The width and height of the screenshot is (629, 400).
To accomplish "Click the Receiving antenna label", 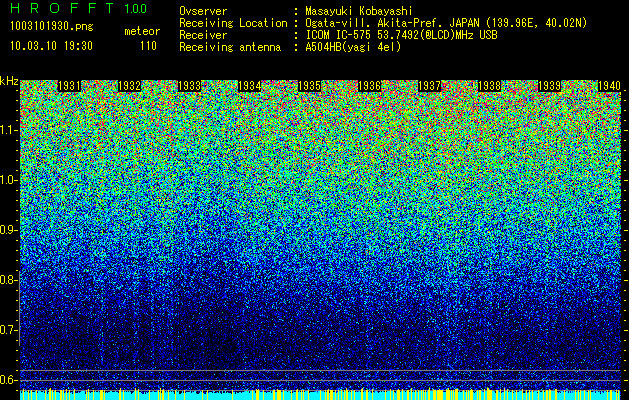I will (x=230, y=47).
